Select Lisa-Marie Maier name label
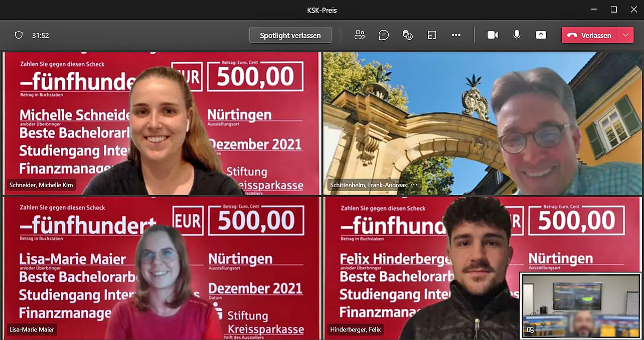 click(x=32, y=329)
